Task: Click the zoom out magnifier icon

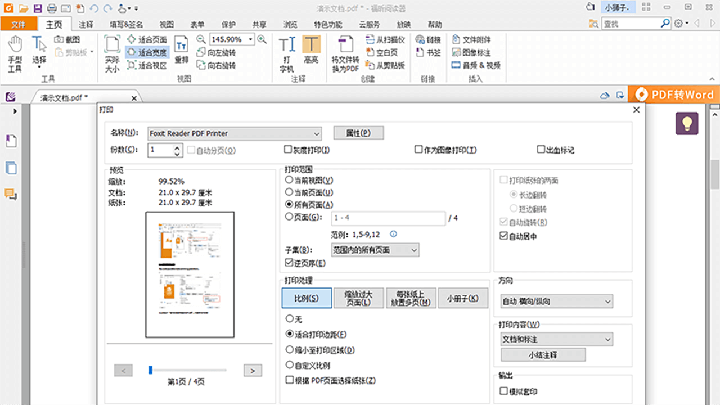Action: [201, 39]
